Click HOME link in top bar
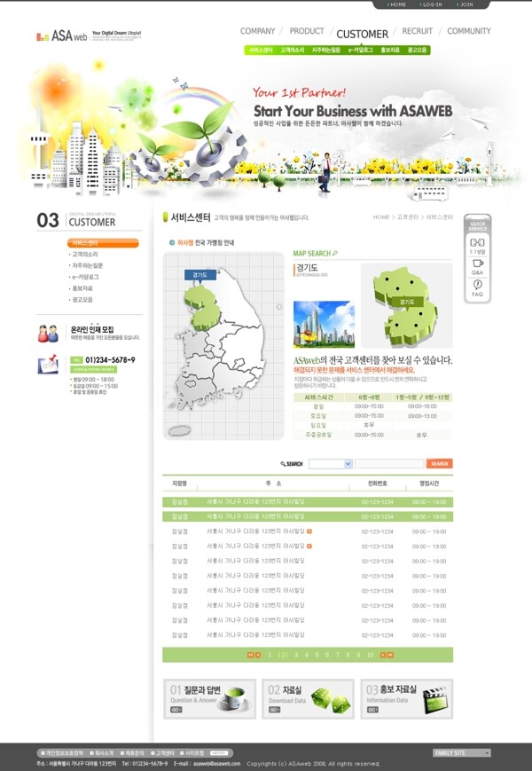The width and height of the screenshot is (532, 771). pyautogui.click(x=396, y=4)
